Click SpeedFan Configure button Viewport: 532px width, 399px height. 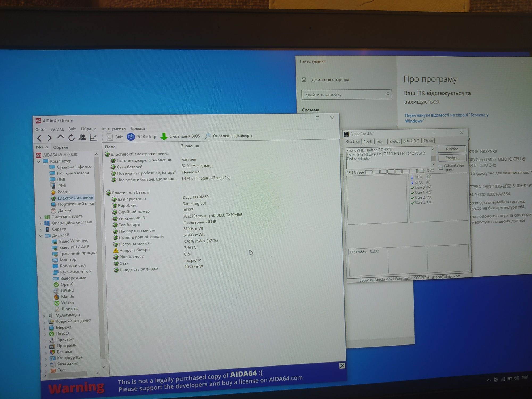pyautogui.click(x=452, y=158)
